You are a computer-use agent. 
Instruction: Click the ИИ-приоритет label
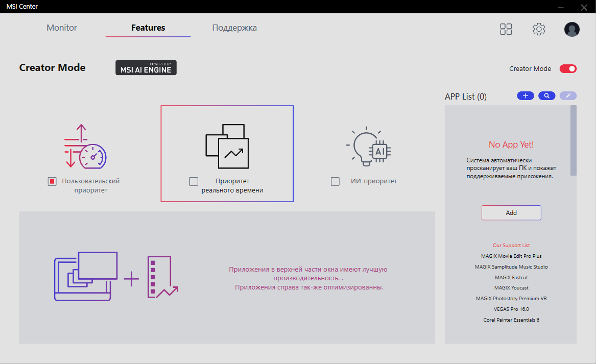374,181
